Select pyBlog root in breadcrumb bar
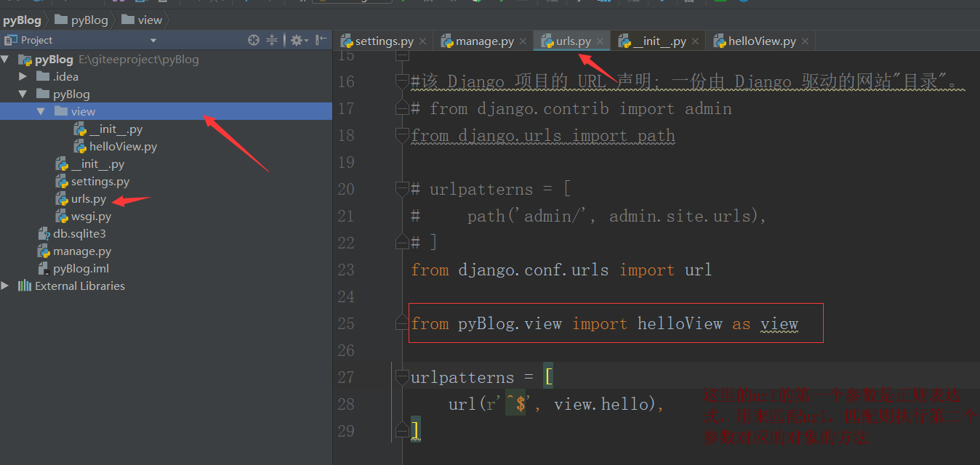Viewport: 980px width, 465px height. tap(22, 20)
